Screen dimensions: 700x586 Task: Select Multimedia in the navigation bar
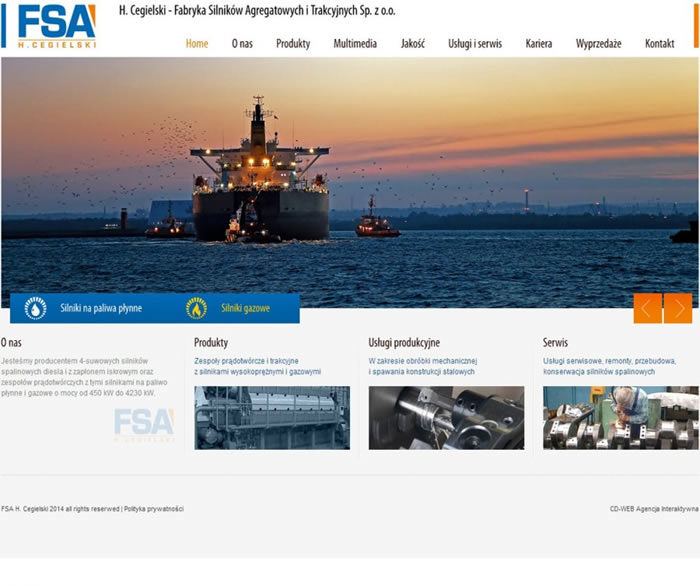[355, 43]
